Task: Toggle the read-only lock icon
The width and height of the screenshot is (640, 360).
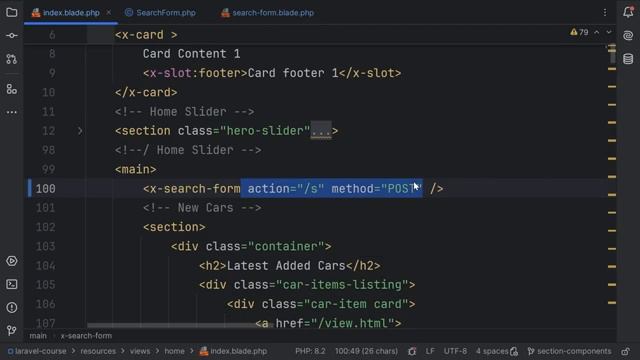Action: [x=626, y=351]
